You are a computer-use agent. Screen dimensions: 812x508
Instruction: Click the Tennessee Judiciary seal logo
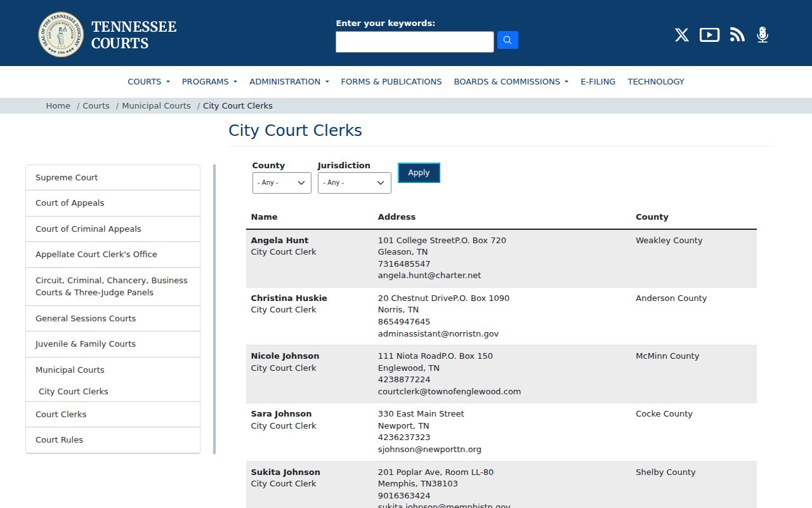pos(61,34)
